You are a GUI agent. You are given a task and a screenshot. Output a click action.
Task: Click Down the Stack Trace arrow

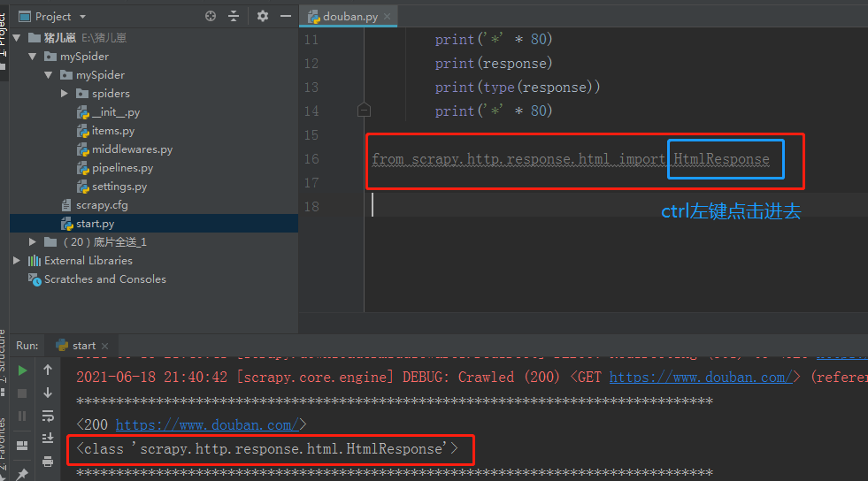[x=48, y=393]
